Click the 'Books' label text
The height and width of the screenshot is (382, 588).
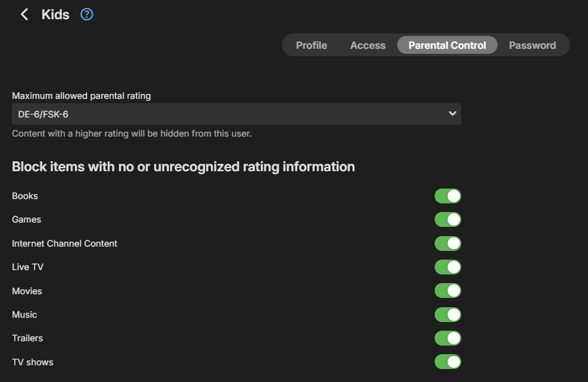(25, 196)
